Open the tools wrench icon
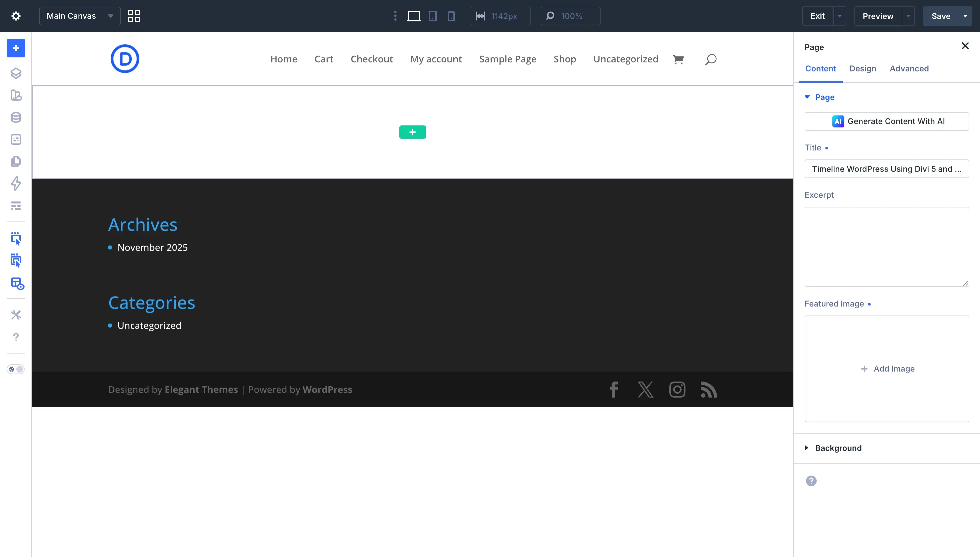980x557 pixels. [16, 315]
